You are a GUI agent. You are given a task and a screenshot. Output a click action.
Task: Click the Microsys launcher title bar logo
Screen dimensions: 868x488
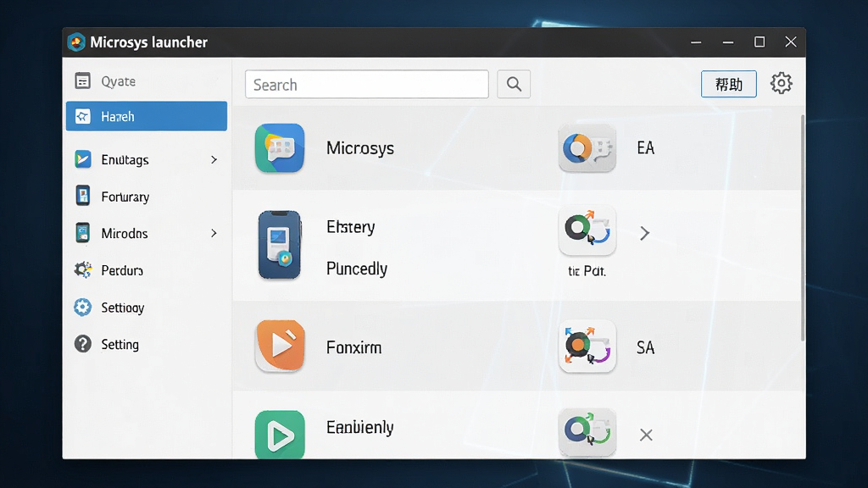coord(76,42)
